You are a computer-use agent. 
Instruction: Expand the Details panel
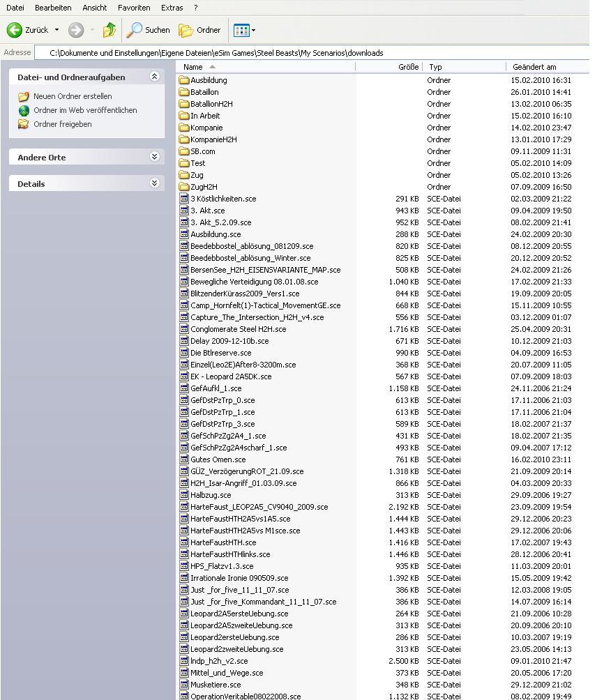(x=154, y=183)
